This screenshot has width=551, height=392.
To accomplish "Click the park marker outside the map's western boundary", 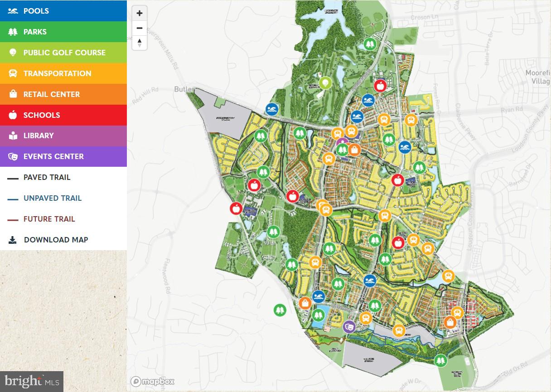I will pos(280,310).
